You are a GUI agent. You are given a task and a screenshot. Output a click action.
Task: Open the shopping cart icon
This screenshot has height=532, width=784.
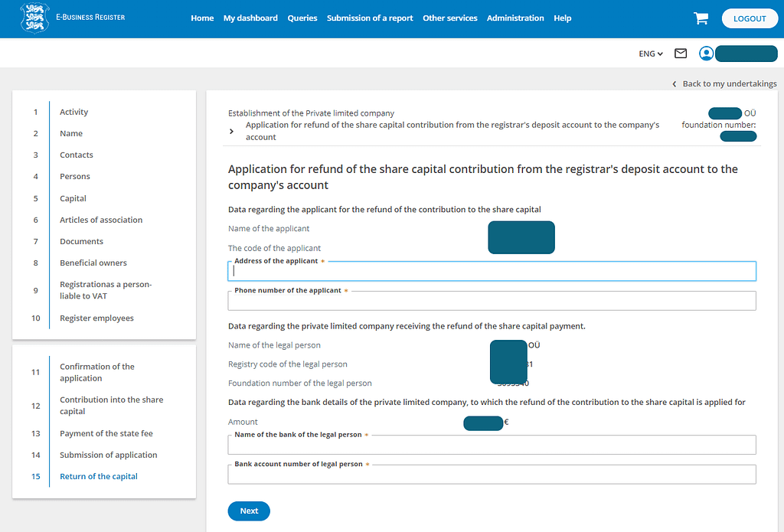click(x=701, y=18)
